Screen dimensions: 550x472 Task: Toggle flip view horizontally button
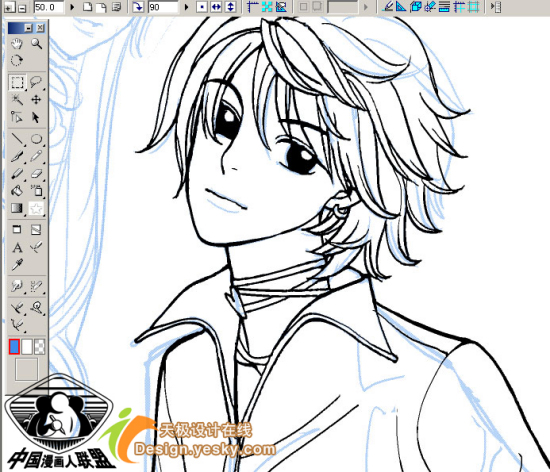click(x=216, y=7)
